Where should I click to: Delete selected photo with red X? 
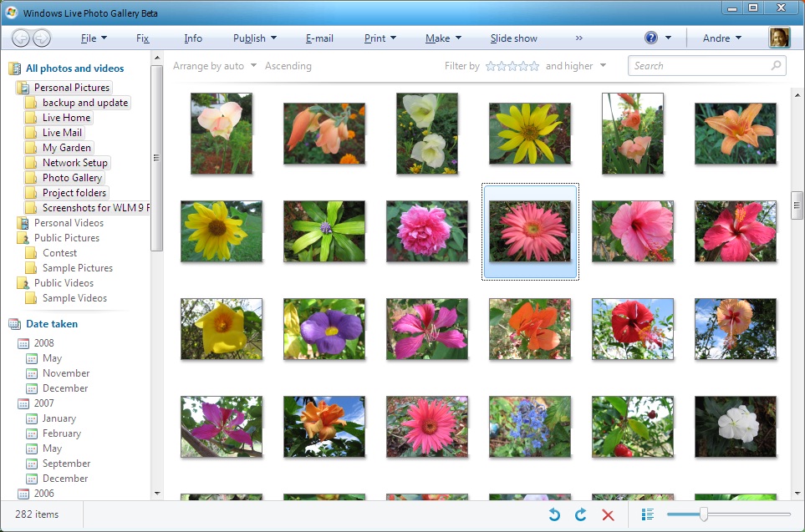tap(608, 515)
